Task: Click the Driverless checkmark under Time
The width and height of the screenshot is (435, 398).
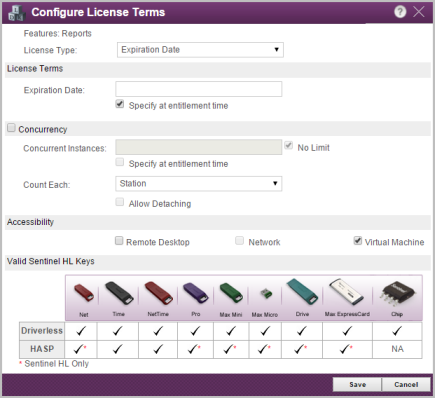Action: 117,331
